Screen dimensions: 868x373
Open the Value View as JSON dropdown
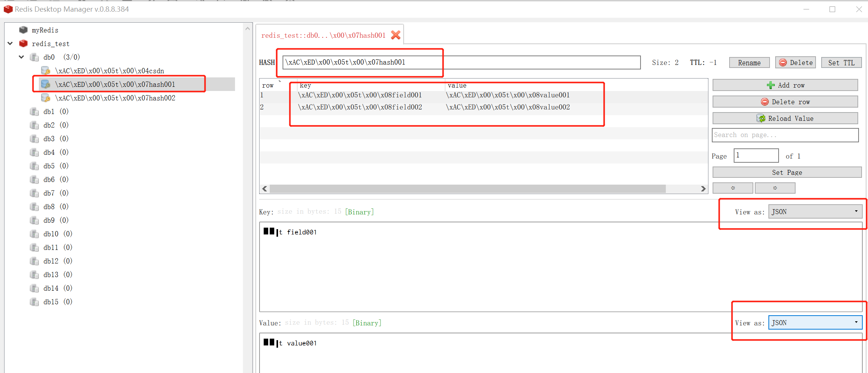(815, 323)
